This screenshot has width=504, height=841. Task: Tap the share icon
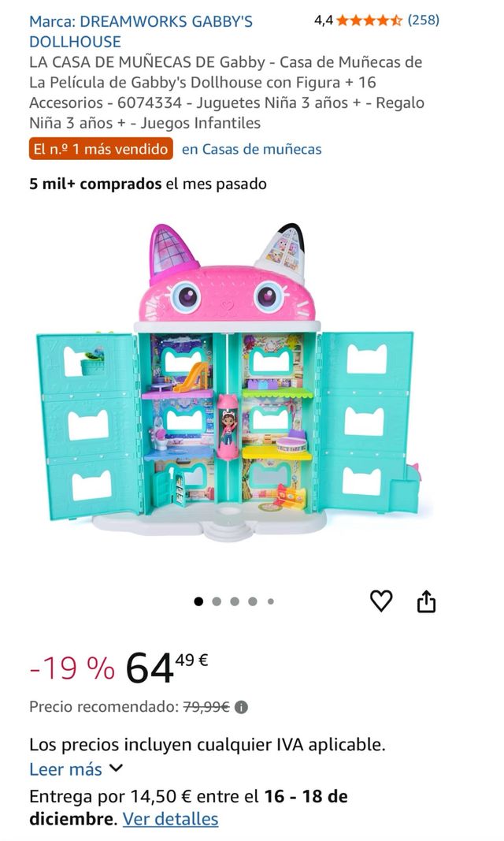[426, 601]
